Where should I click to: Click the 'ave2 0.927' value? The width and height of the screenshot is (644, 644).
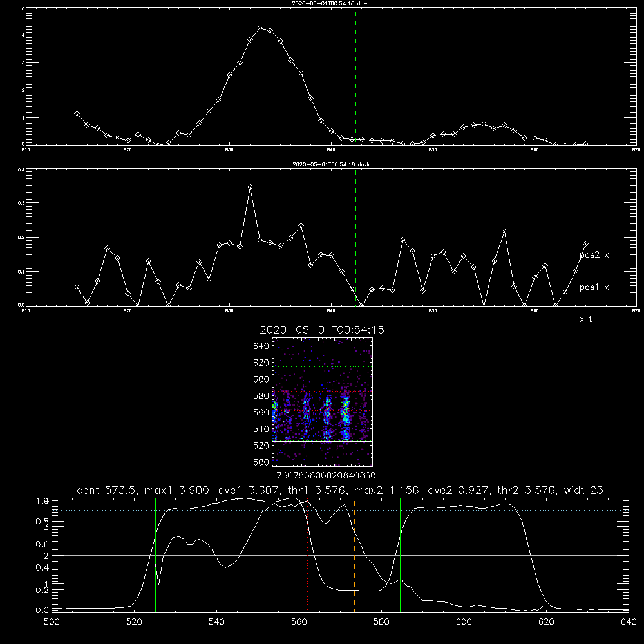point(459,490)
